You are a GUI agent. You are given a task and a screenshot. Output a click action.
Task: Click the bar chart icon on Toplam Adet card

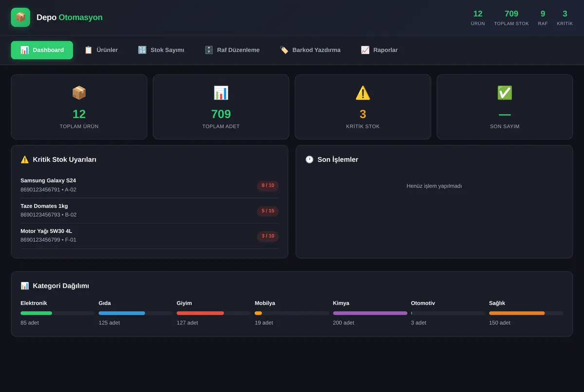pyautogui.click(x=221, y=92)
